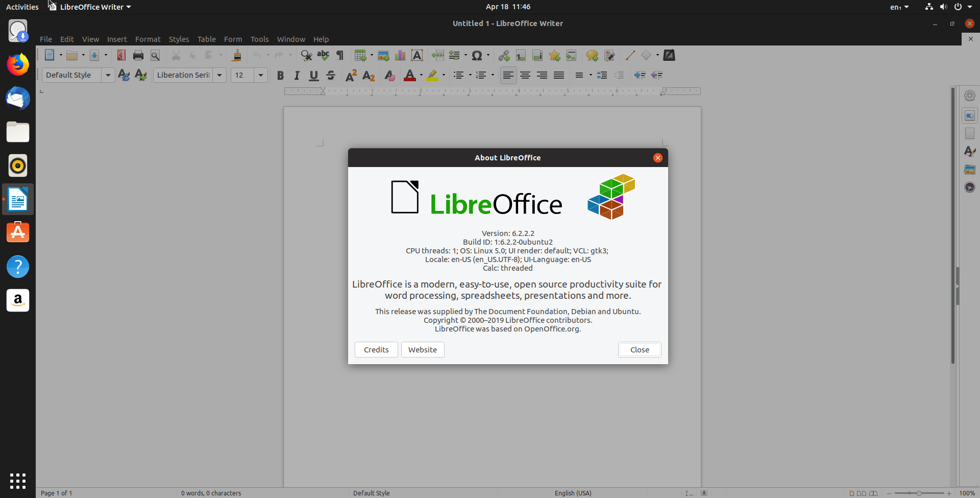Open Numbering list dropdown arrow

click(493, 75)
